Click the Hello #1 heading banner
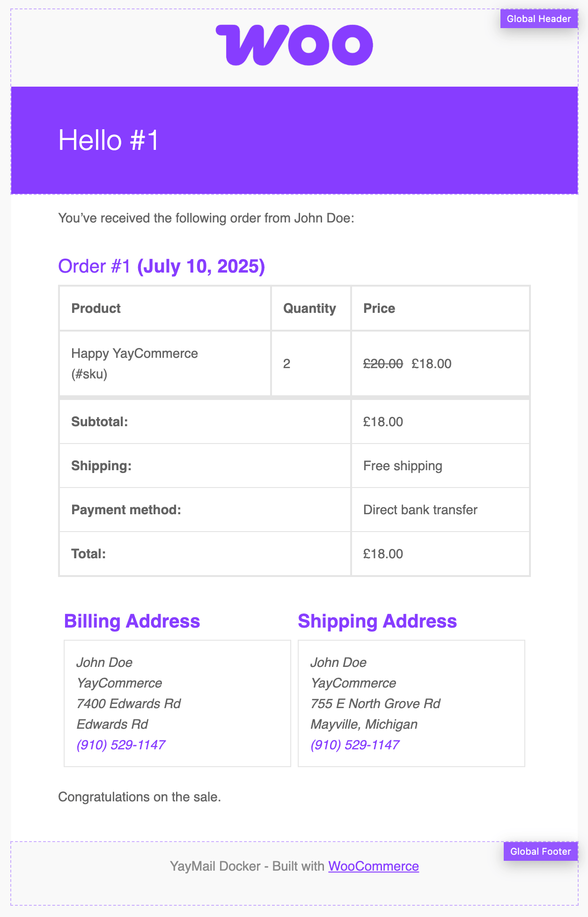Image resolution: width=588 pixels, height=917 pixels. [109, 140]
